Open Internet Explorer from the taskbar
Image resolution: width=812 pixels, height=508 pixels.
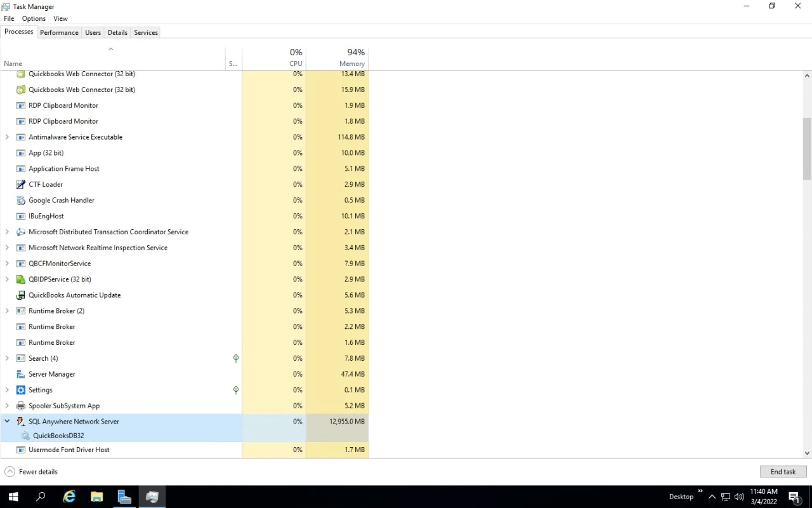pyautogui.click(x=69, y=497)
